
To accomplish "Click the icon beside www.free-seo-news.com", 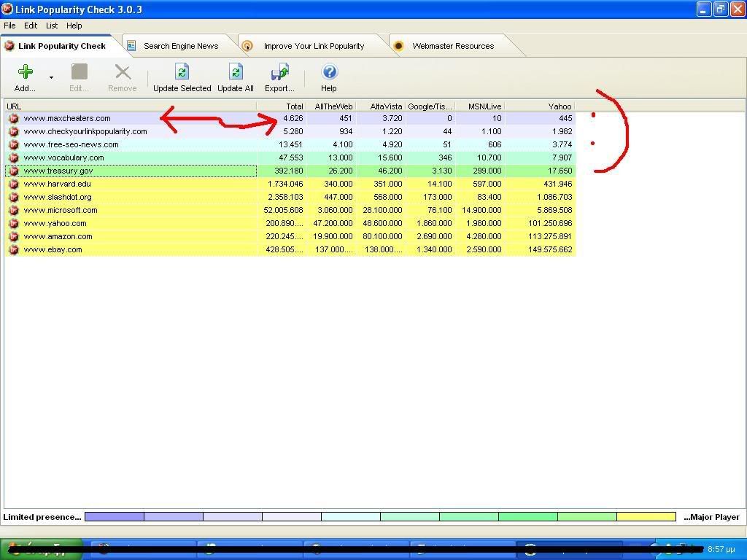I will 13,145.
